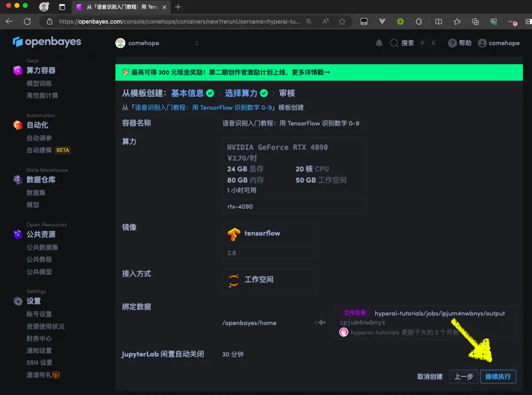
Task: Open the browser profile icon
Action: (44, 7)
